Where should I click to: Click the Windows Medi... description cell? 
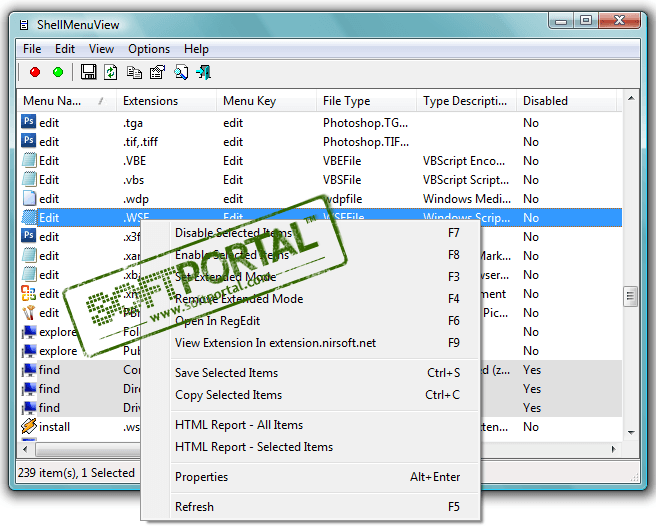click(466, 199)
